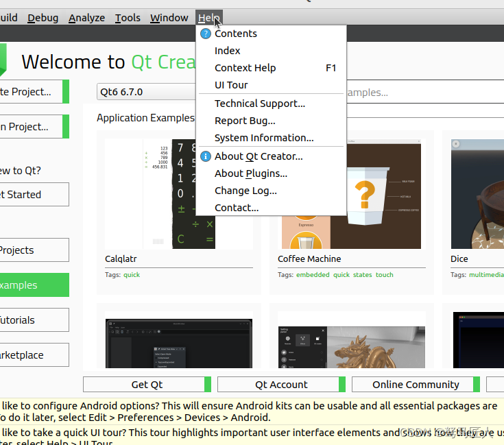Choose Context Help menu entry
The width and height of the screenshot is (504, 445).
point(271,68)
